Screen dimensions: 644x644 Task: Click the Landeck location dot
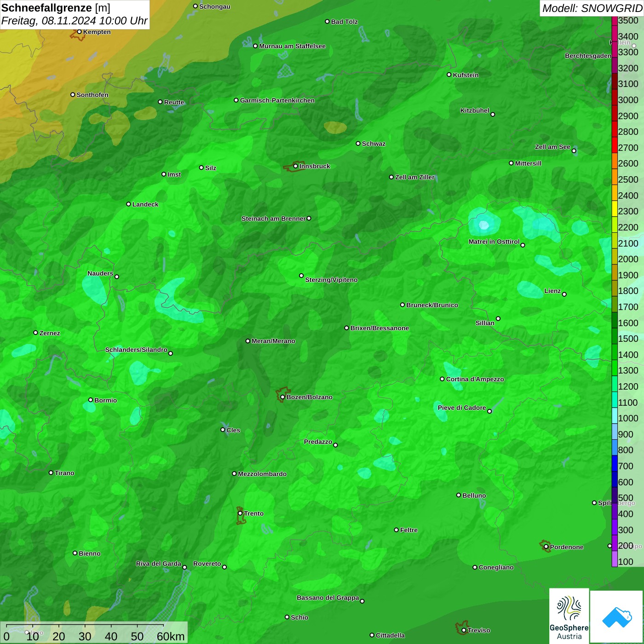pos(128,204)
